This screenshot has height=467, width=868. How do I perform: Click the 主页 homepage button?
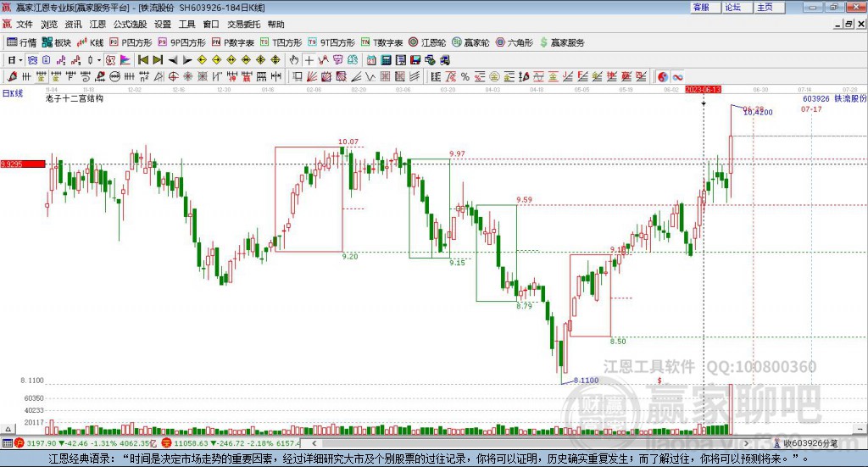pos(769,7)
